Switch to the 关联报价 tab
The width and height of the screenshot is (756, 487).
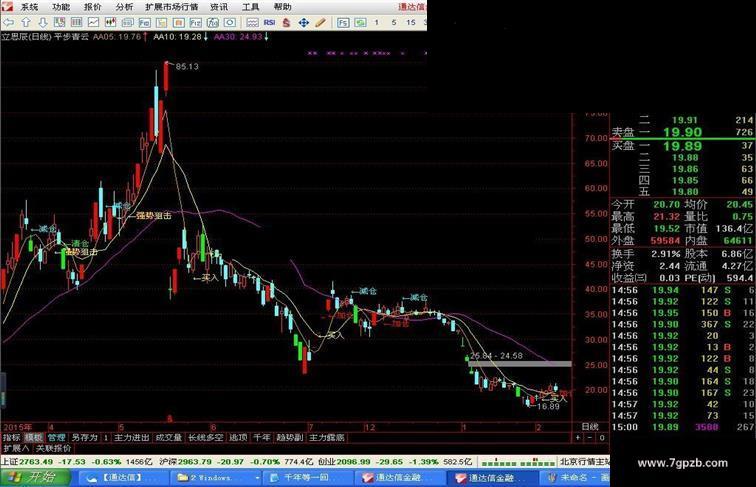[54, 448]
